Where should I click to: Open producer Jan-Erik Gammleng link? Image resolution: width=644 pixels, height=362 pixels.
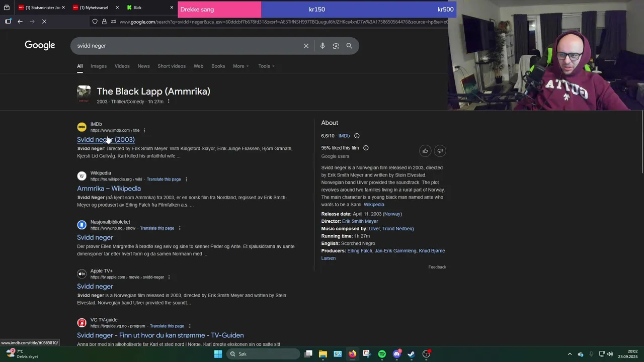pos(395,251)
